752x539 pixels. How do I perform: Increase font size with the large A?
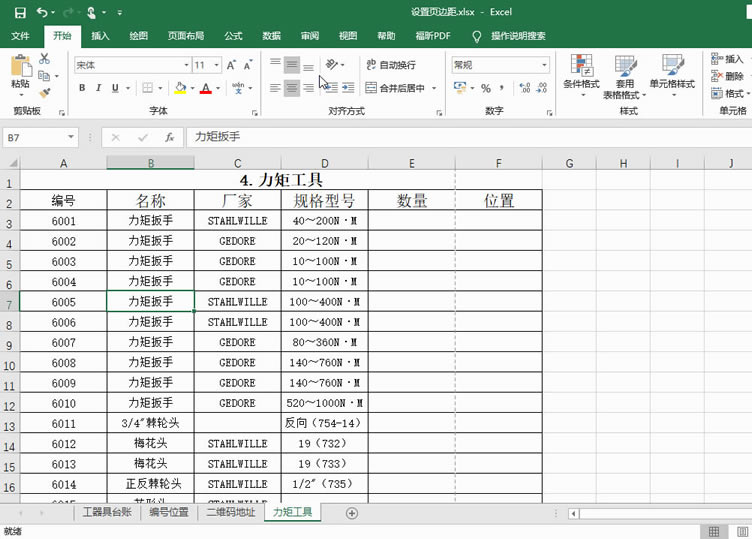pyautogui.click(x=231, y=65)
